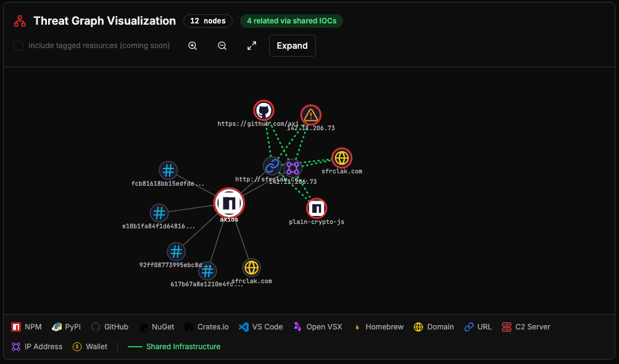
Task: Click the GitHub legend icon
Action: click(96, 327)
